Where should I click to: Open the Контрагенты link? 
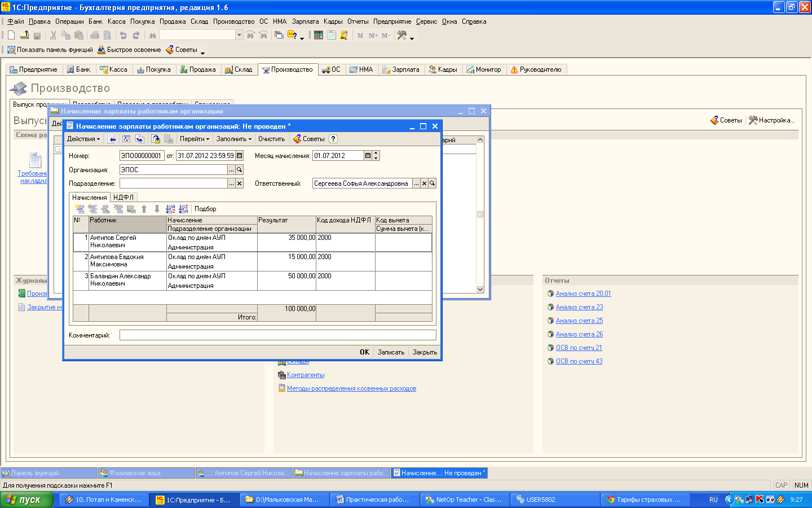pos(306,375)
